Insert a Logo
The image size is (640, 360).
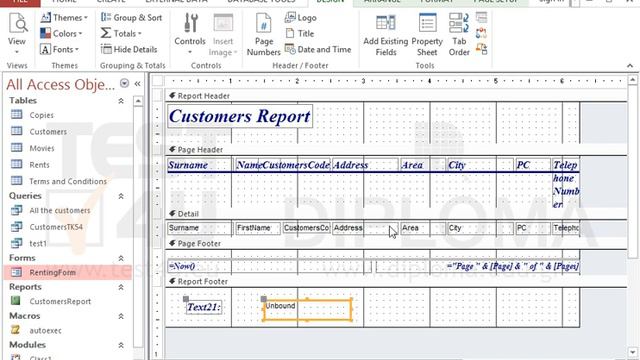pos(301,18)
